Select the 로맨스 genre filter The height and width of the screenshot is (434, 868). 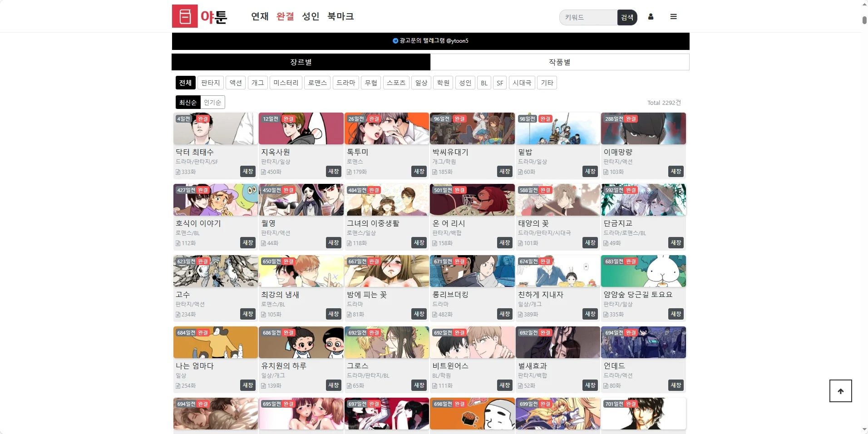pos(317,83)
